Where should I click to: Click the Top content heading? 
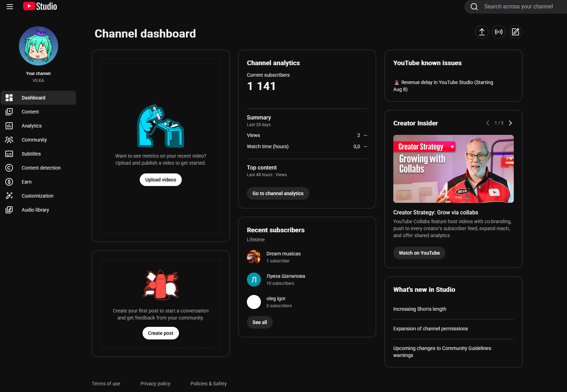pyautogui.click(x=262, y=167)
